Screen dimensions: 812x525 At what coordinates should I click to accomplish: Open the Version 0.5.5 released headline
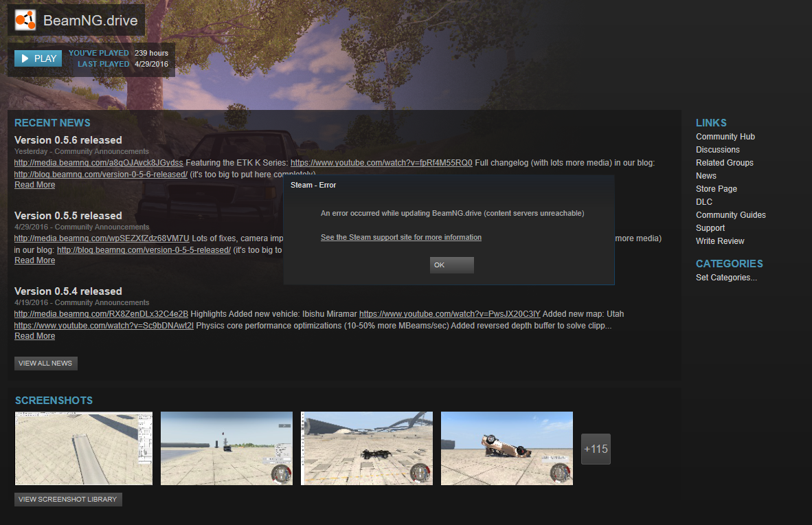pyautogui.click(x=69, y=216)
